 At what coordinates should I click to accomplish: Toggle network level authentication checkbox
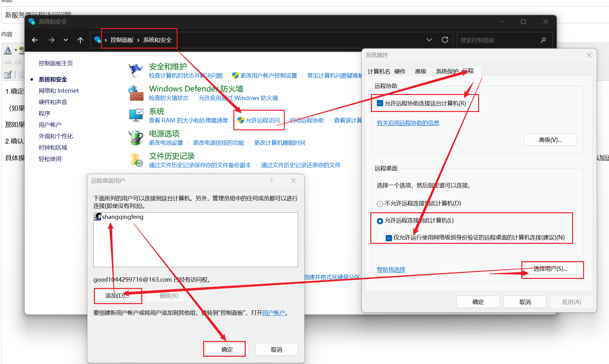point(389,238)
